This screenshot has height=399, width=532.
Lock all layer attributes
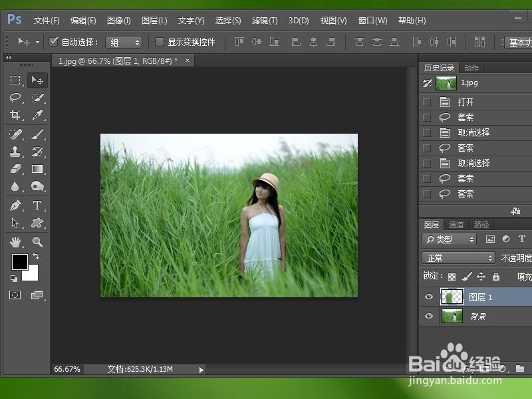tap(495, 277)
